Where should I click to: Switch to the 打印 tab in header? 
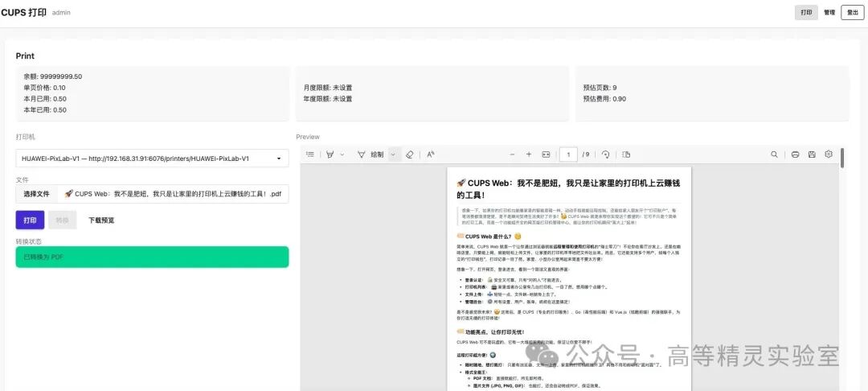point(806,13)
